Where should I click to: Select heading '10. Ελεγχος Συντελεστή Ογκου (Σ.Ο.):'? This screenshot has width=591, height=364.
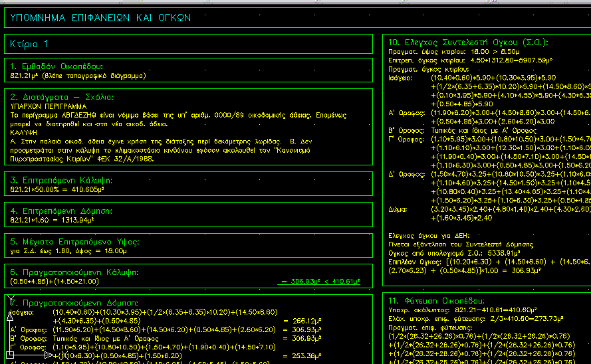(x=468, y=43)
